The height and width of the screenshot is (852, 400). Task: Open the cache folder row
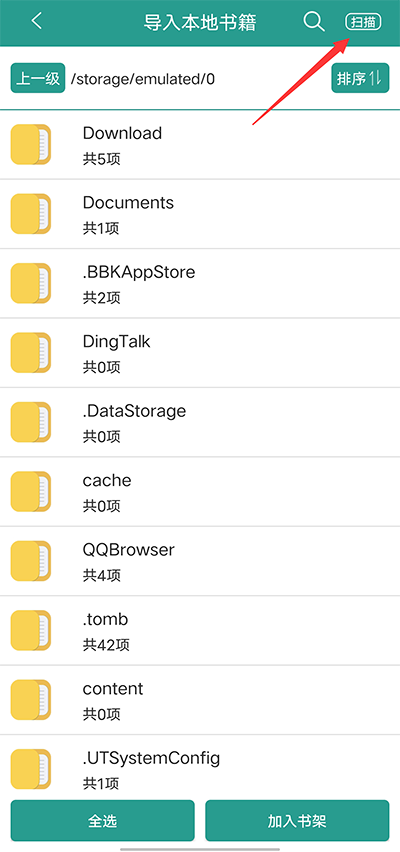click(x=200, y=492)
